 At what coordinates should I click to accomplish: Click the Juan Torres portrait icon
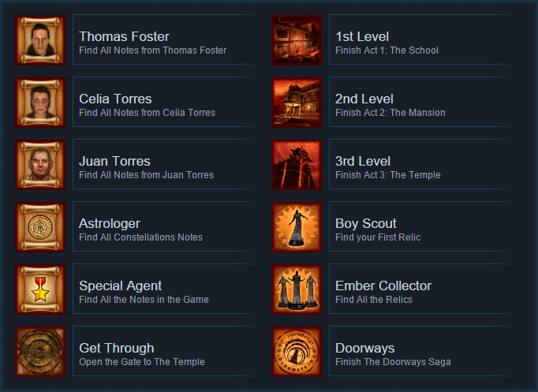coord(40,165)
